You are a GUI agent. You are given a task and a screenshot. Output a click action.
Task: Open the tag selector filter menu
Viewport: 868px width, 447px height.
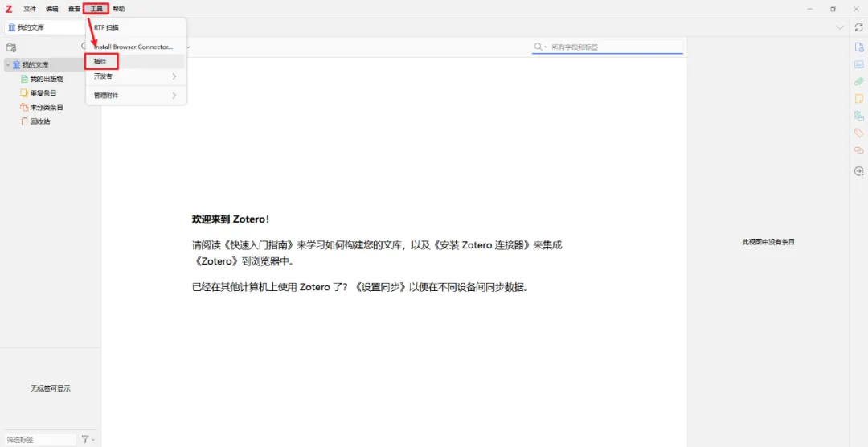pos(88,439)
